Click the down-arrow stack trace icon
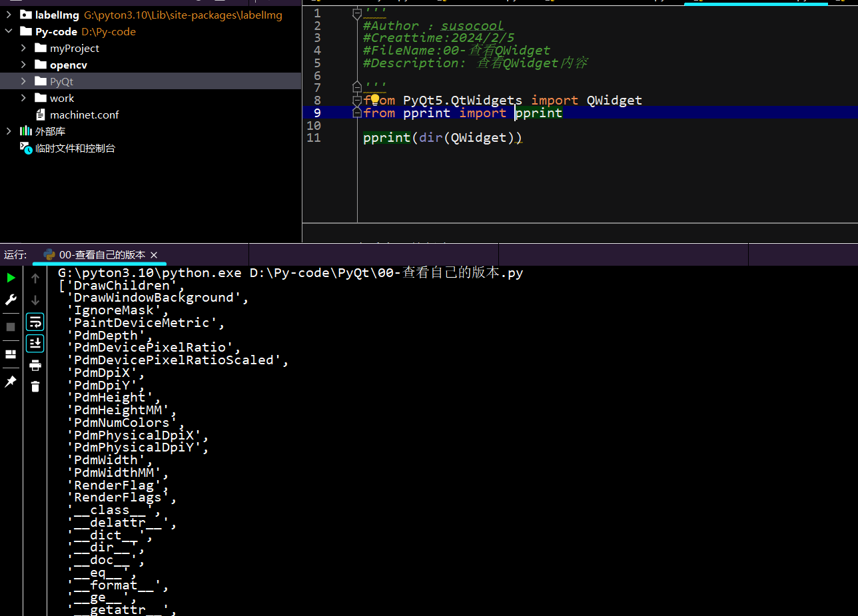 (x=35, y=300)
